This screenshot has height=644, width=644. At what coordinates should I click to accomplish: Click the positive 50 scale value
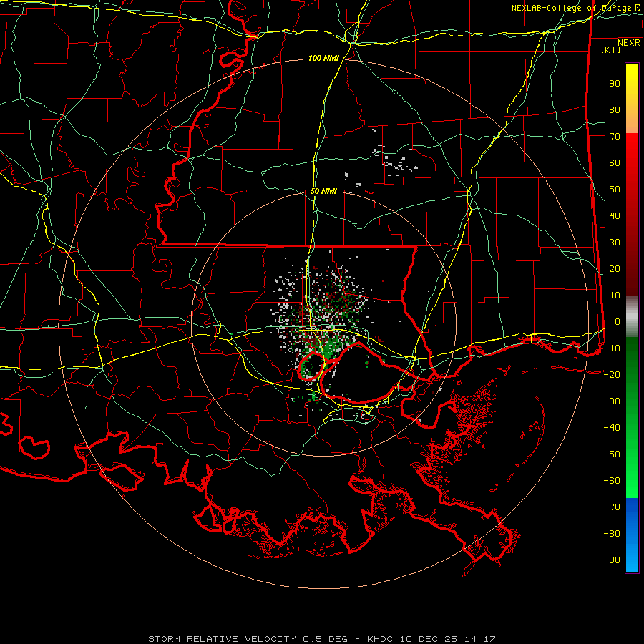pyautogui.click(x=615, y=190)
